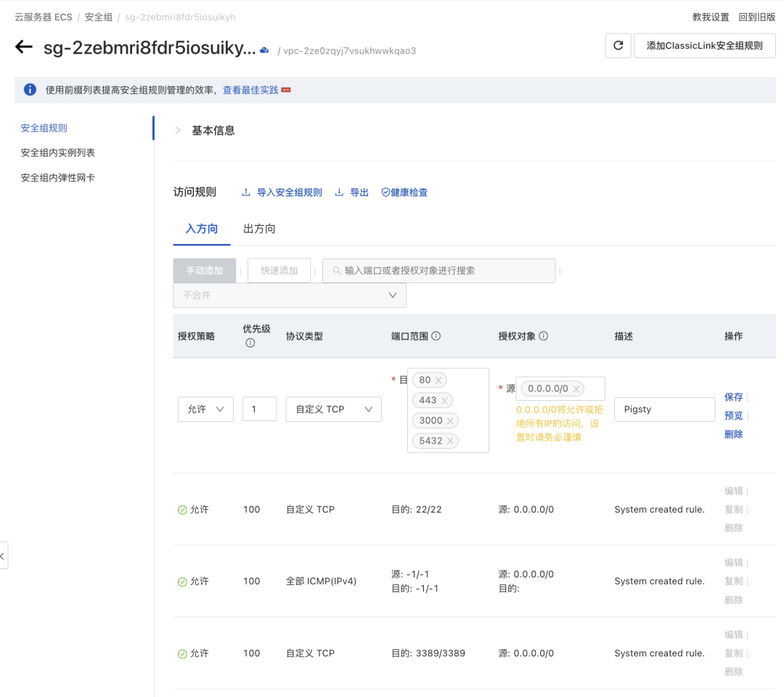Open the 授权对象 info tooltip icon
The width and height of the screenshot is (784, 697).
544,335
